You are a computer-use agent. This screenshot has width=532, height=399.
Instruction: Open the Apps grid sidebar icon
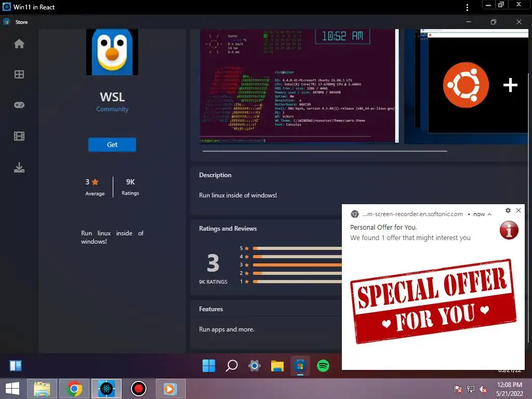19,74
